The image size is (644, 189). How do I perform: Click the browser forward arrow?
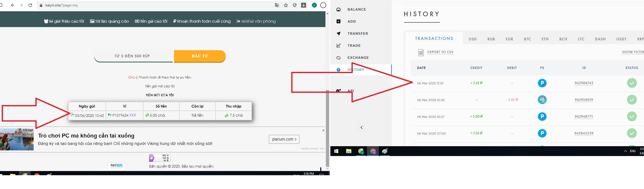[x=21, y=5]
